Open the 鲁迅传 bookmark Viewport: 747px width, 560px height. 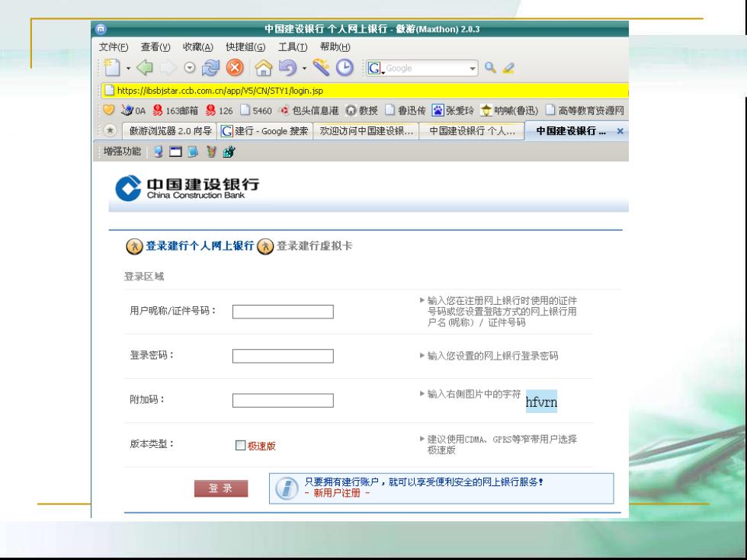pyautogui.click(x=406, y=110)
